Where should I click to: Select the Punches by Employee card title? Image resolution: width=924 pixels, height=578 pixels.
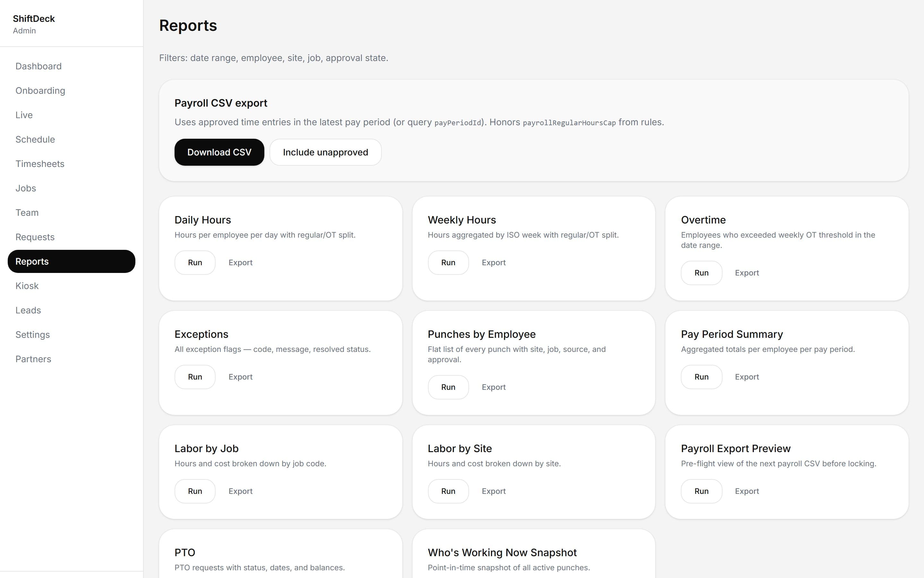pyautogui.click(x=482, y=335)
